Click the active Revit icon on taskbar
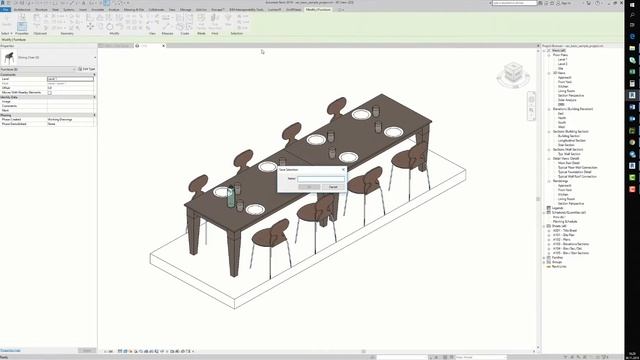 [x=632, y=95]
